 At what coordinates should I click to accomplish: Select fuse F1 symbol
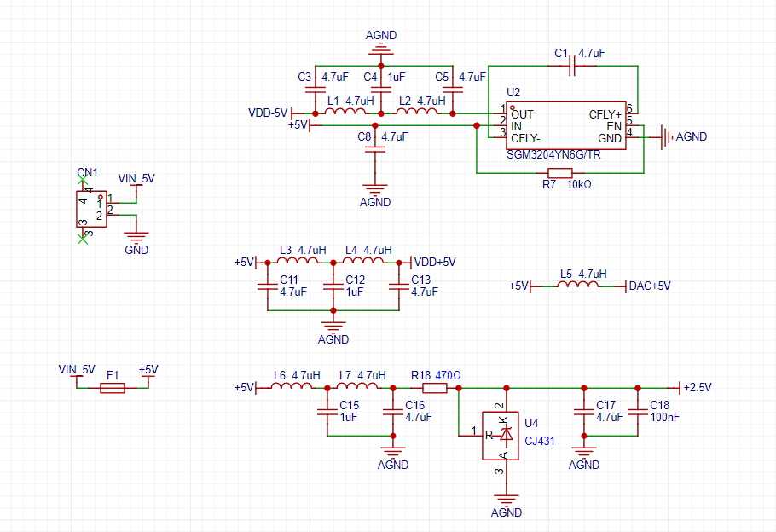pos(113,388)
